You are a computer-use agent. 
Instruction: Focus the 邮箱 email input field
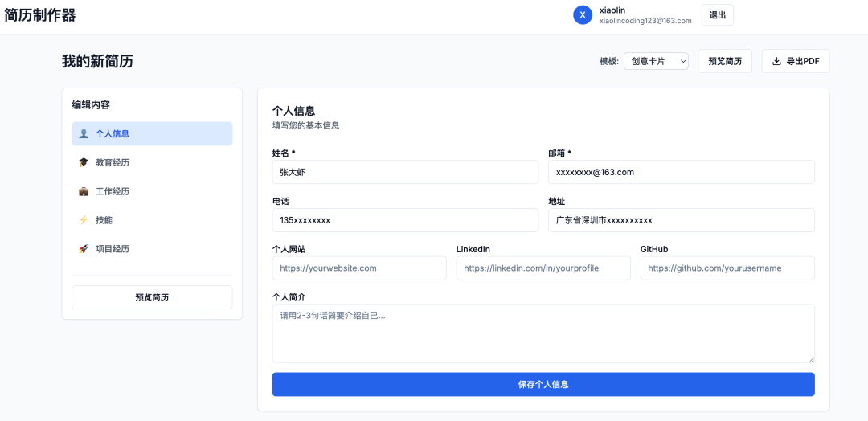[682, 172]
